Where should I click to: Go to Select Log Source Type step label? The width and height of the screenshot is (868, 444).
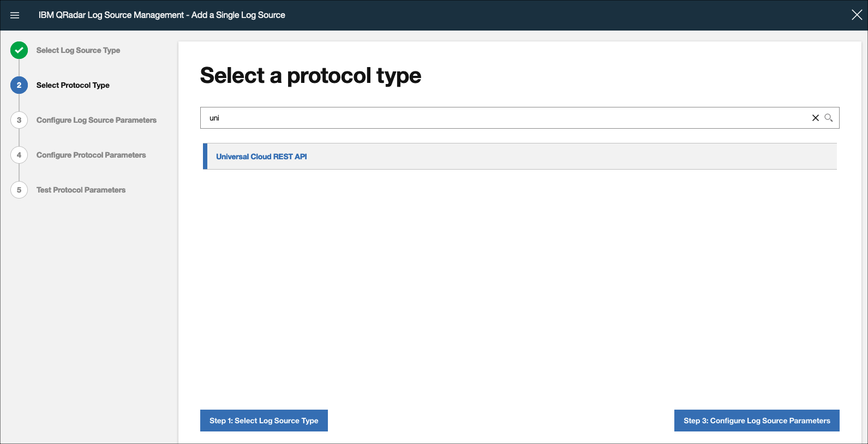click(78, 50)
